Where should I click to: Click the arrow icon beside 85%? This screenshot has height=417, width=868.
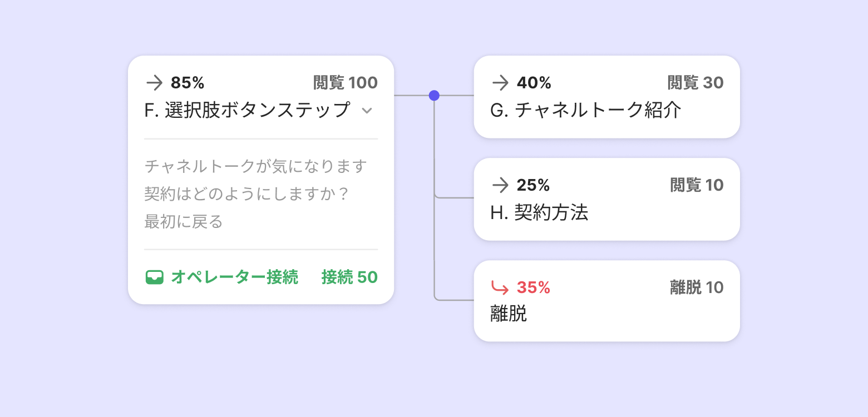(154, 83)
